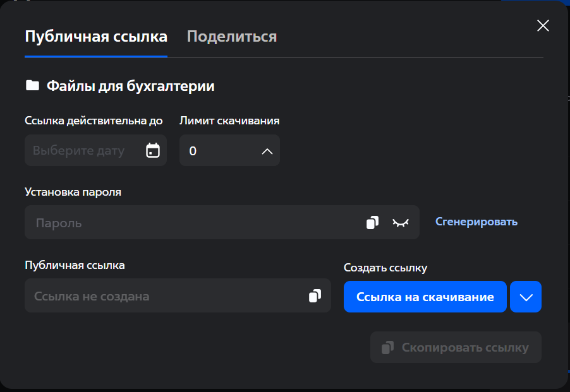Click the download limit value 0
The height and width of the screenshot is (392, 570).
193,151
